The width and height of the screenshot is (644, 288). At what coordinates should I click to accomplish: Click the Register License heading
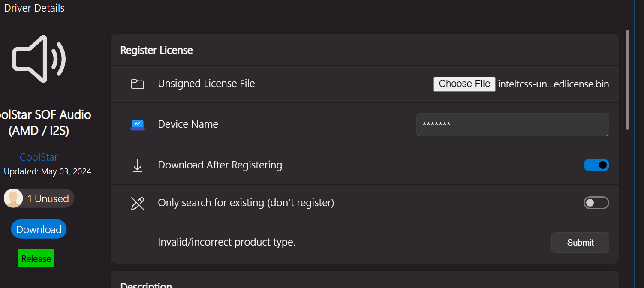(x=156, y=50)
